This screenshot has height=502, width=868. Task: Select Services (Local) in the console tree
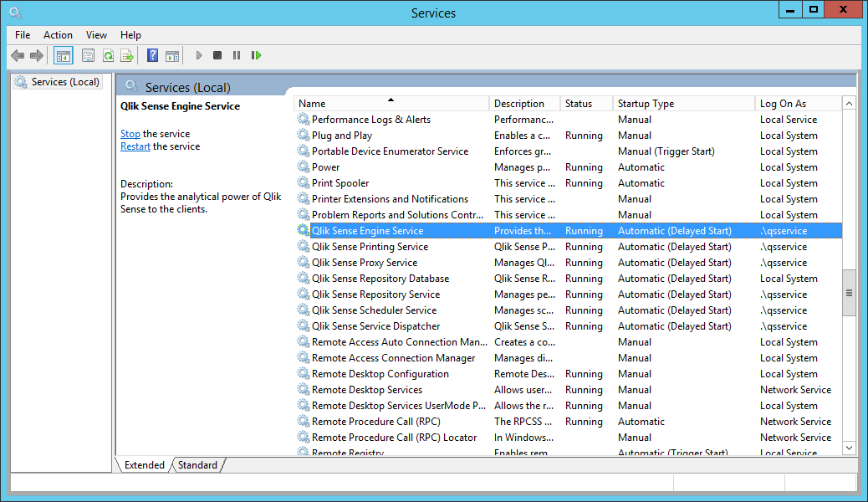pyautogui.click(x=65, y=82)
